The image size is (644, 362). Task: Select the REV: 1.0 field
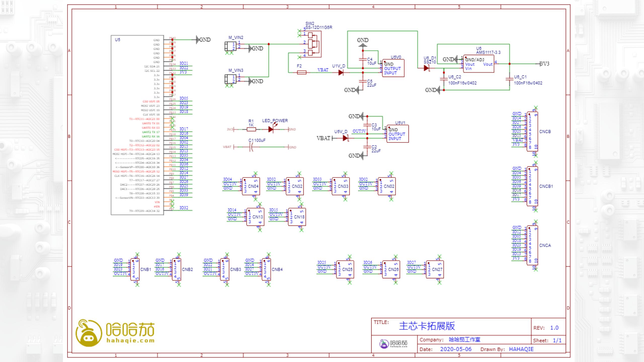[546, 328]
